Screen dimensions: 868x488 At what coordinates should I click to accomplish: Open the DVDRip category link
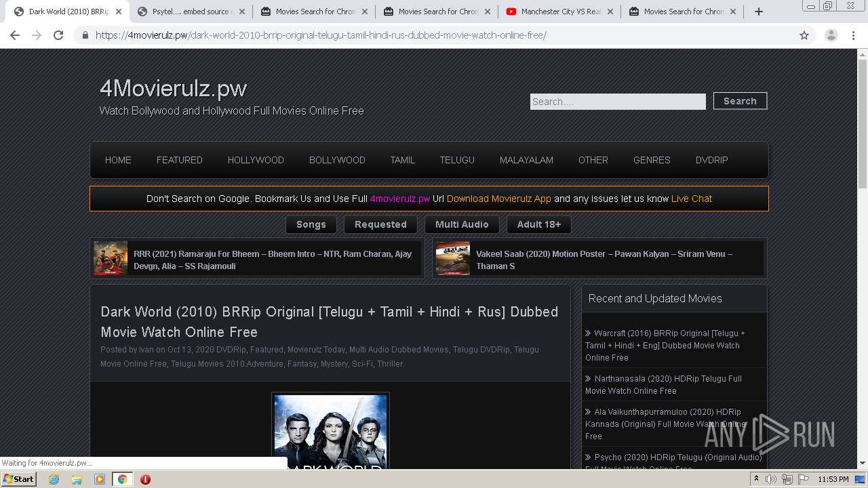[231, 350]
